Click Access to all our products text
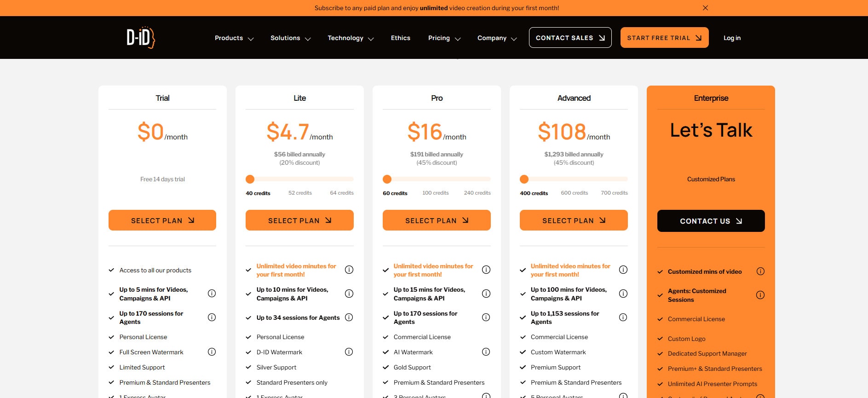The width and height of the screenshot is (868, 398). click(155, 270)
